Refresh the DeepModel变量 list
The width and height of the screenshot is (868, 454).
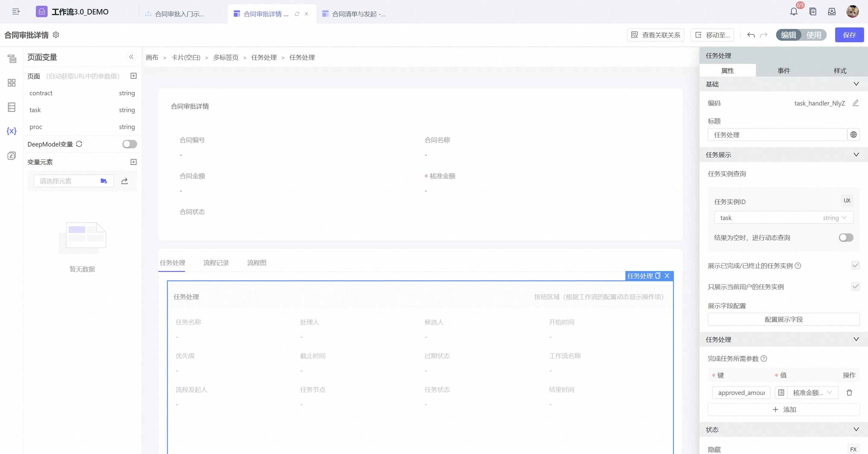[x=79, y=144]
